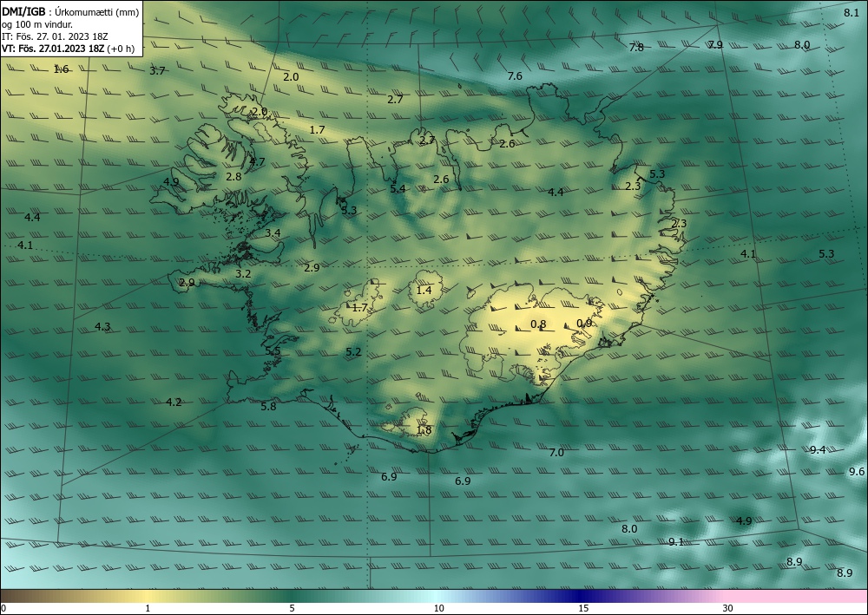Click the legend tick label 15
Image resolution: width=868 pixels, height=615 pixels.
(x=583, y=609)
